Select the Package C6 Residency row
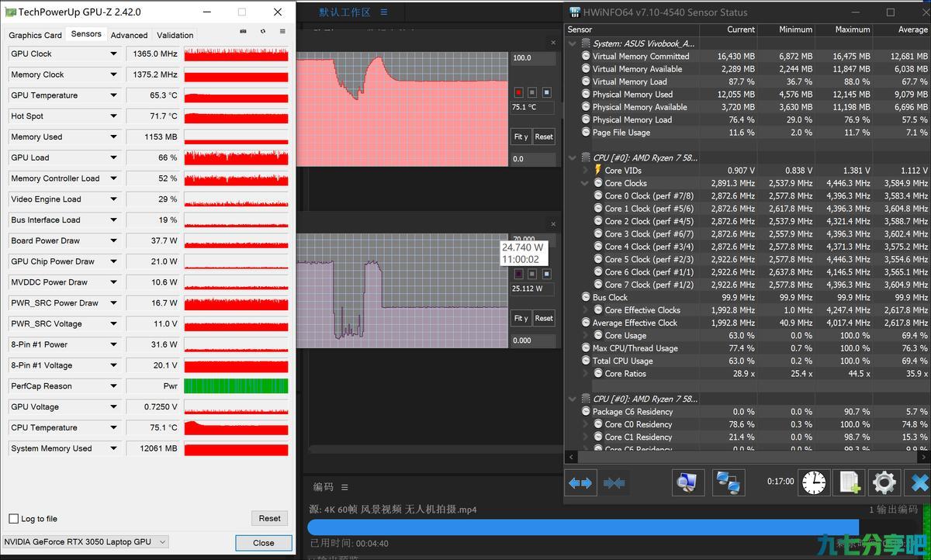 click(748, 412)
